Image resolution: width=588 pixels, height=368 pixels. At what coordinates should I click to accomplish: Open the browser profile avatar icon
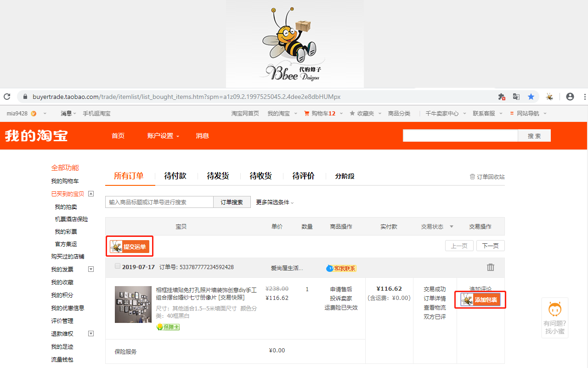(570, 97)
